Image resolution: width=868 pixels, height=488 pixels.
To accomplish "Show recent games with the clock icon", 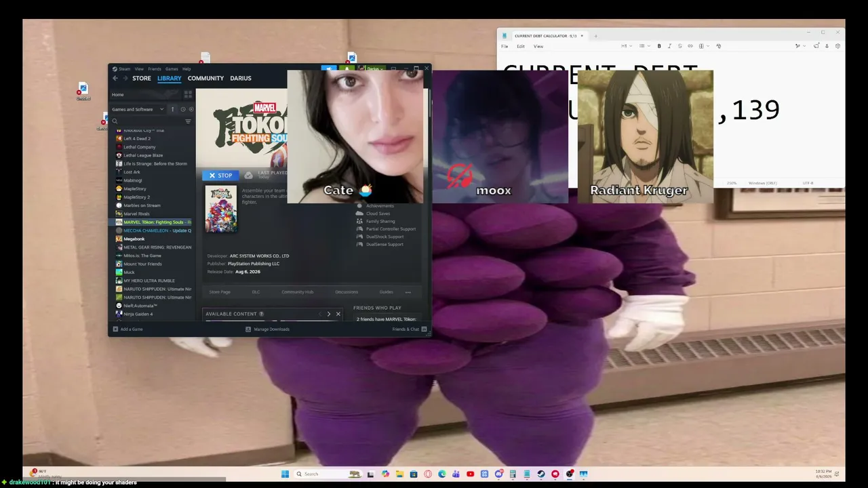I will click(x=182, y=109).
